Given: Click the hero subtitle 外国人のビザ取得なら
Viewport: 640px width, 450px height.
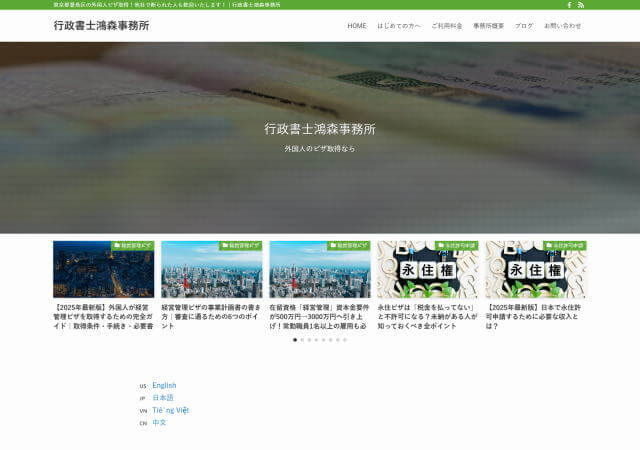Looking at the screenshot, I should point(320,149).
